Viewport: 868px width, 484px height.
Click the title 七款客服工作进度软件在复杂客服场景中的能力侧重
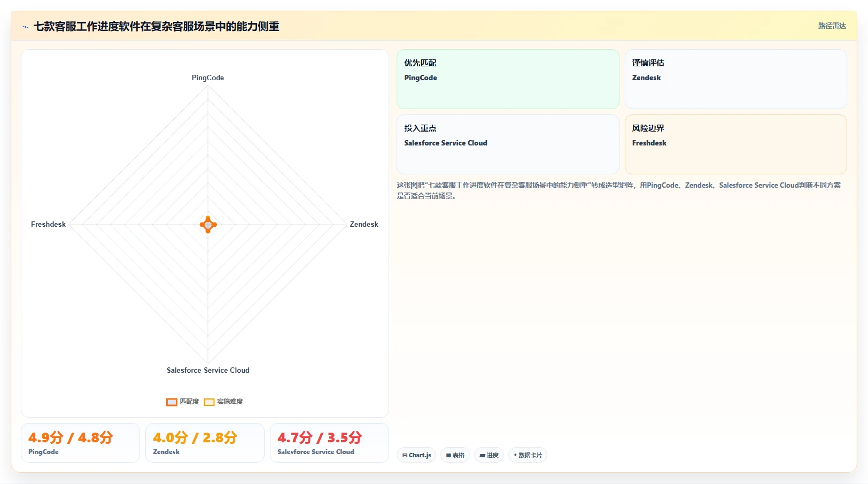point(157,27)
